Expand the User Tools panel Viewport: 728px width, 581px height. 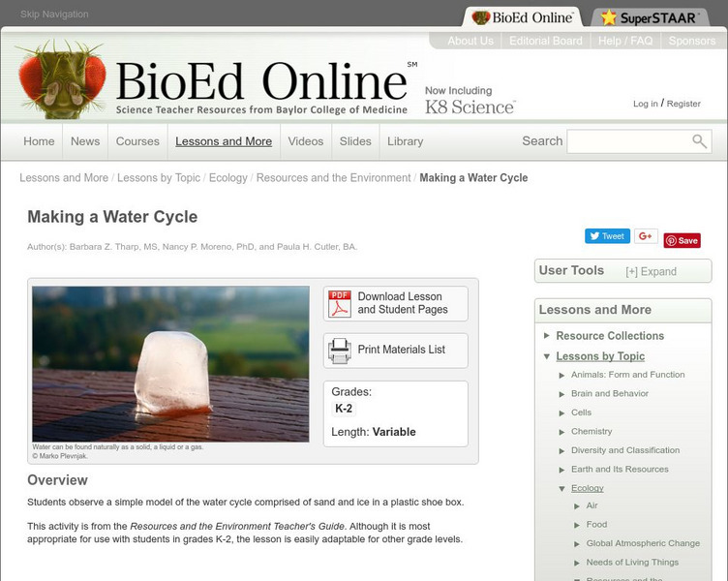pyautogui.click(x=651, y=271)
